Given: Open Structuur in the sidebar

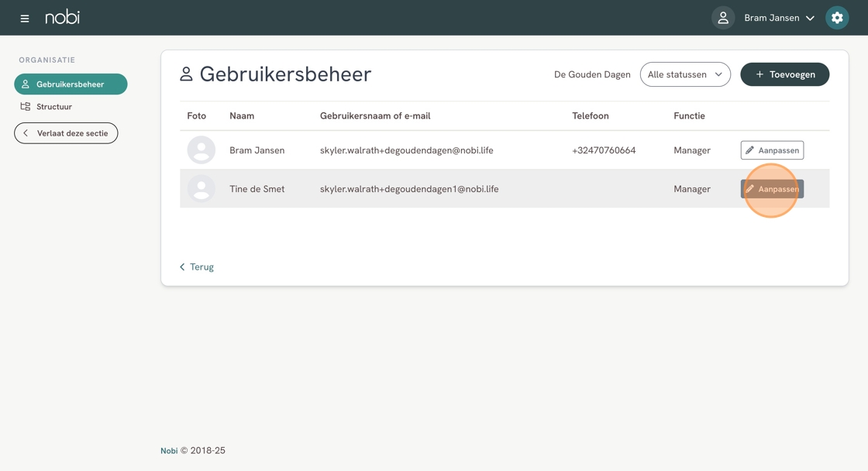Looking at the screenshot, I should coord(53,107).
